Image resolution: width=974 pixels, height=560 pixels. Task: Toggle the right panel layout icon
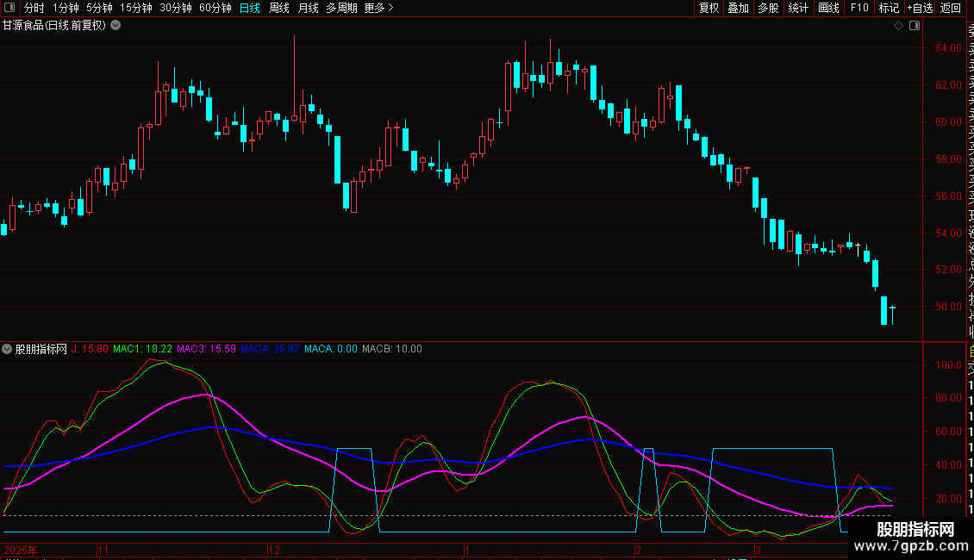tap(915, 26)
